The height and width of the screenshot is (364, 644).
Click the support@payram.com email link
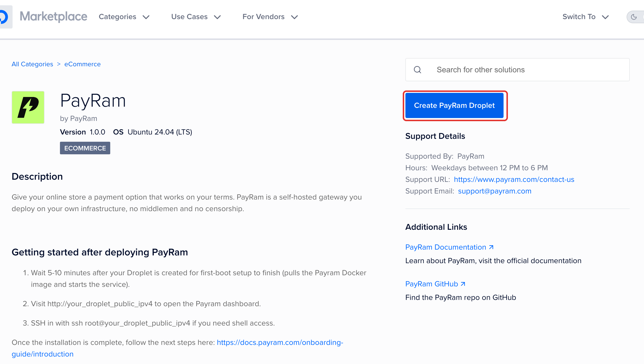[x=495, y=191]
